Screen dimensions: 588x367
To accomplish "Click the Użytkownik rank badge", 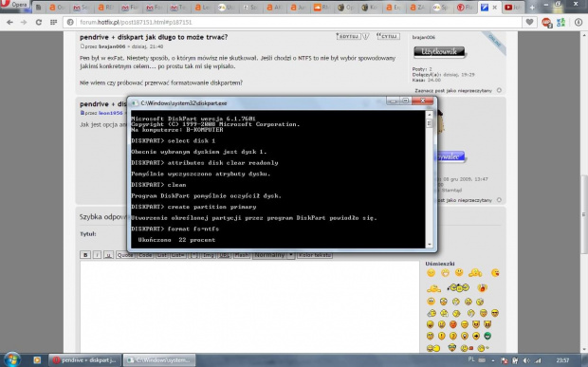I will click(x=439, y=52).
